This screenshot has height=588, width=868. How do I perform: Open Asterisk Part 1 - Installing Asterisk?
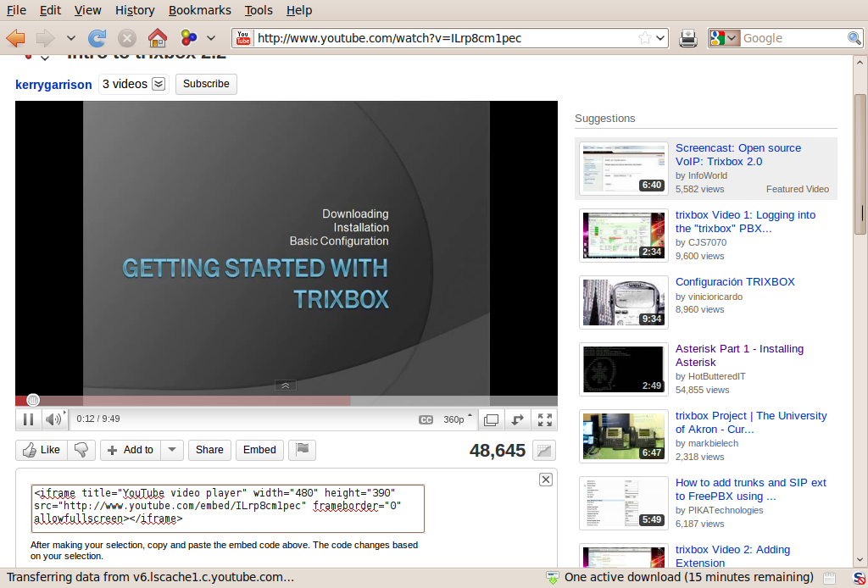click(739, 356)
